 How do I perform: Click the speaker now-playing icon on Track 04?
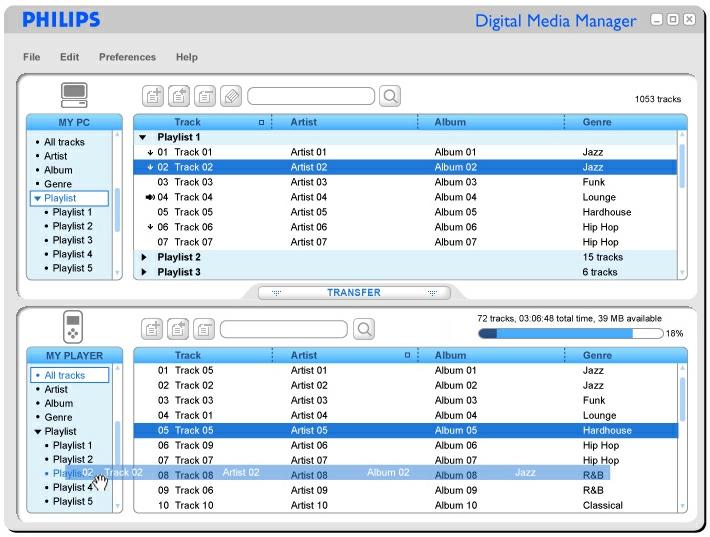150,197
